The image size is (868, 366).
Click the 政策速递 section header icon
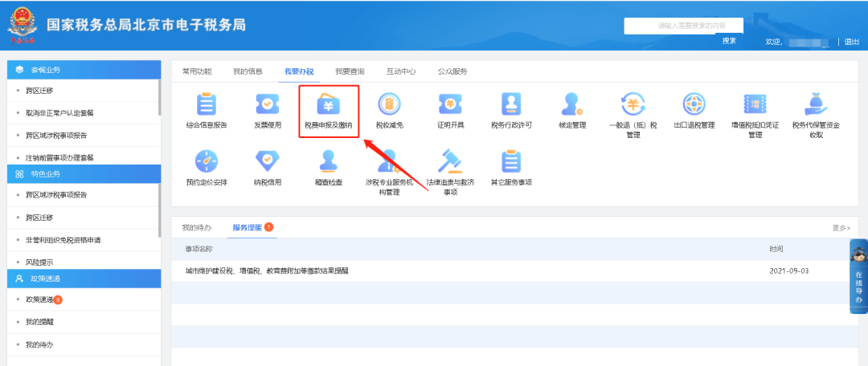coord(20,278)
